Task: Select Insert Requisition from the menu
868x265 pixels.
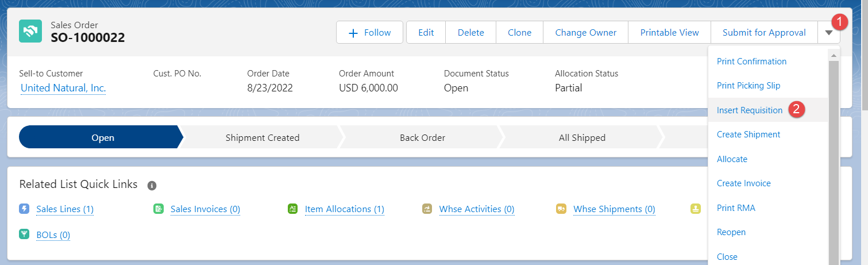Action: click(750, 110)
